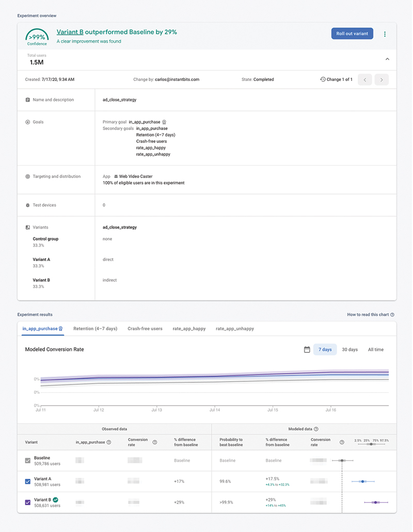The width and height of the screenshot is (413, 532).
Task: Click the Name and description icon
Action: click(x=28, y=100)
